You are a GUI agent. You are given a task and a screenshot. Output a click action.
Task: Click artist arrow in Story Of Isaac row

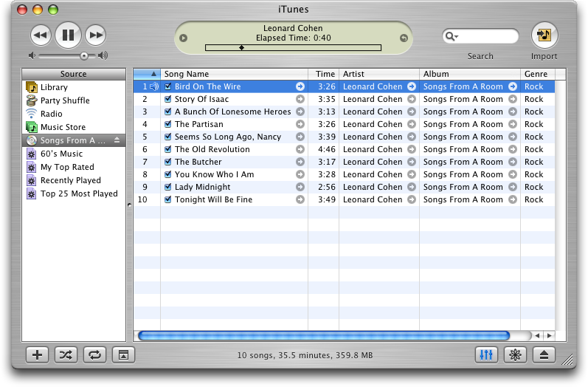click(412, 99)
